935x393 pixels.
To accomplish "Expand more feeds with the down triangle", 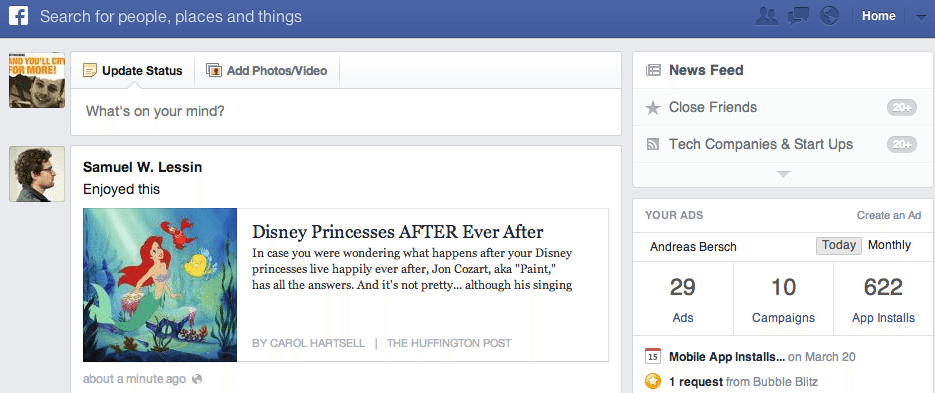I will (783, 174).
